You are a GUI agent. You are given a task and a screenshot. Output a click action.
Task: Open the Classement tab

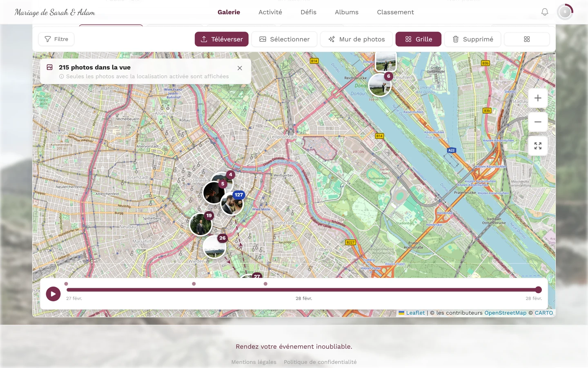[395, 12]
